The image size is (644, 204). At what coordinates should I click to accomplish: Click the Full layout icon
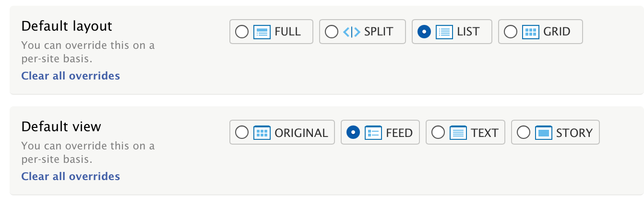point(262,32)
